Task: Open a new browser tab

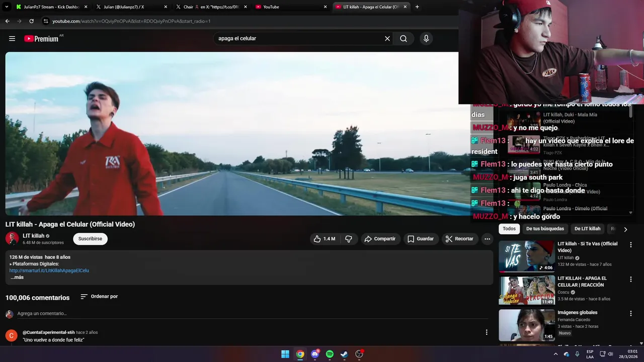Action: pyautogui.click(x=417, y=7)
